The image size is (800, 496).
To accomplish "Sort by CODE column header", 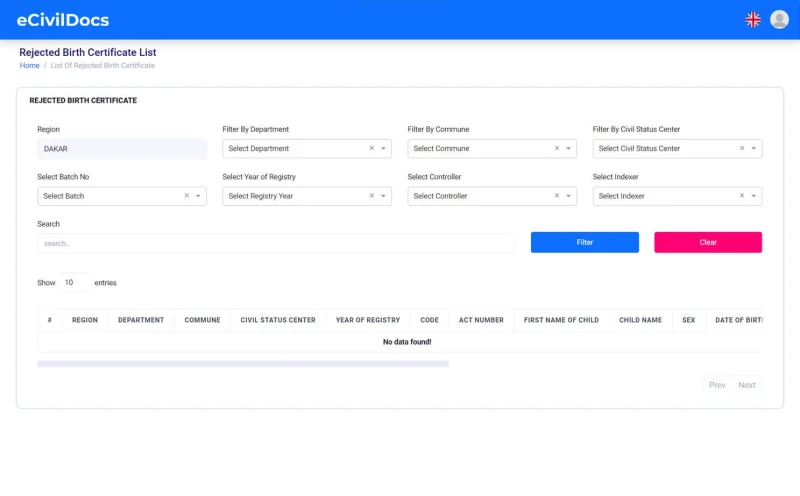I will tap(429, 320).
